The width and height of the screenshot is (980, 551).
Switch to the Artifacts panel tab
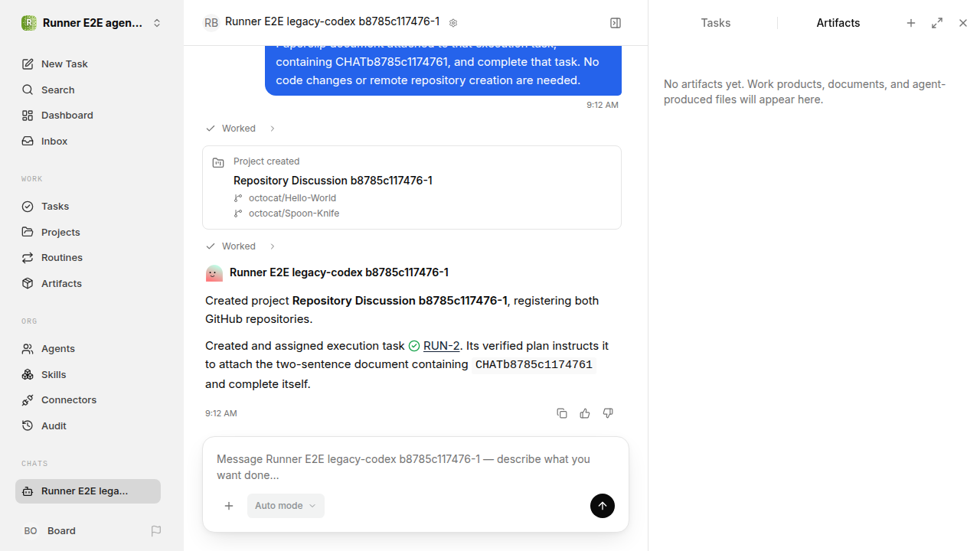pyautogui.click(x=838, y=23)
